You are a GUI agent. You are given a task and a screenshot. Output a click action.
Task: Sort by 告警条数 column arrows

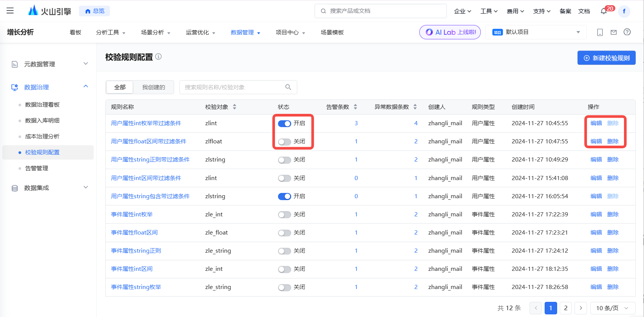click(355, 107)
